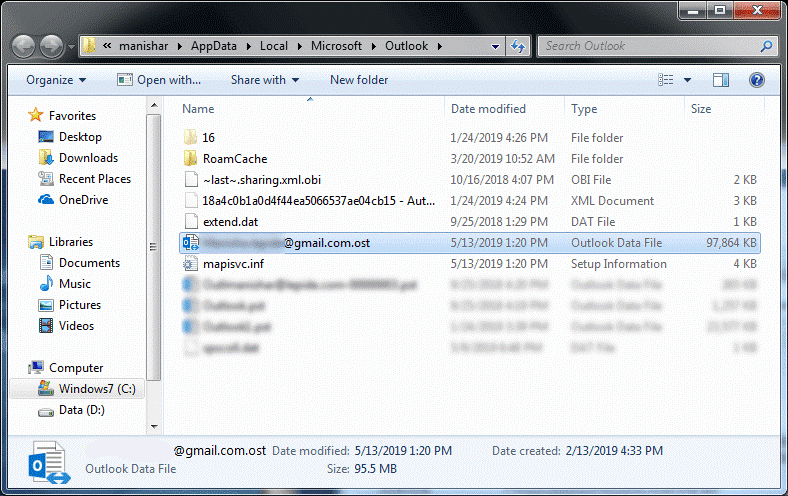Select the 18a4c0b1a0d4f44ea... XML document

tap(319, 201)
